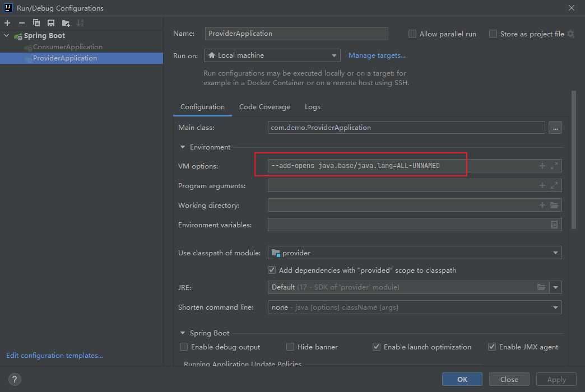The height and width of the screenshot is (392, 585).
Task: Sort configurations alphabetically icon
Action: 80,23
